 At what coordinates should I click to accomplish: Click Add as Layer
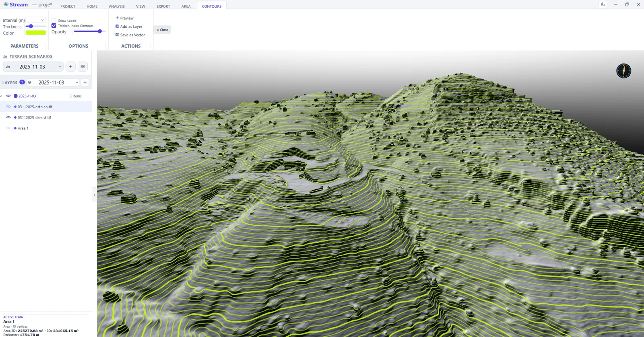[129, 27]
